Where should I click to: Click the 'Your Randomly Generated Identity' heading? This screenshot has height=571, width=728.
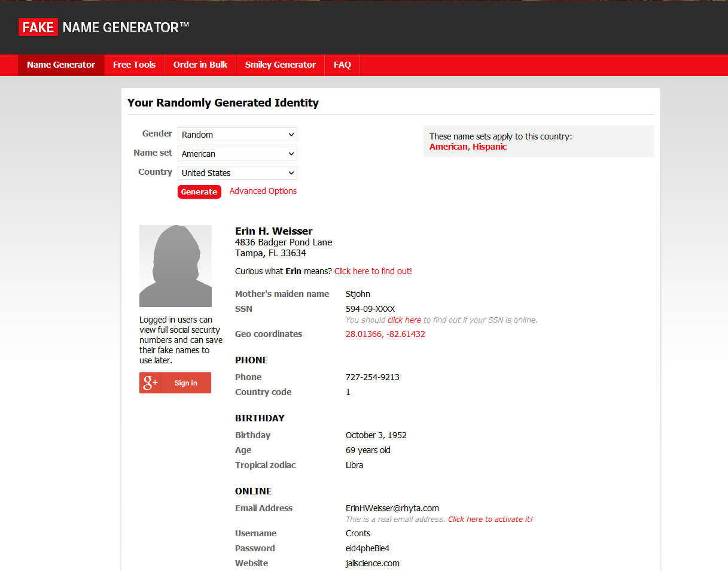click(223, 103)
